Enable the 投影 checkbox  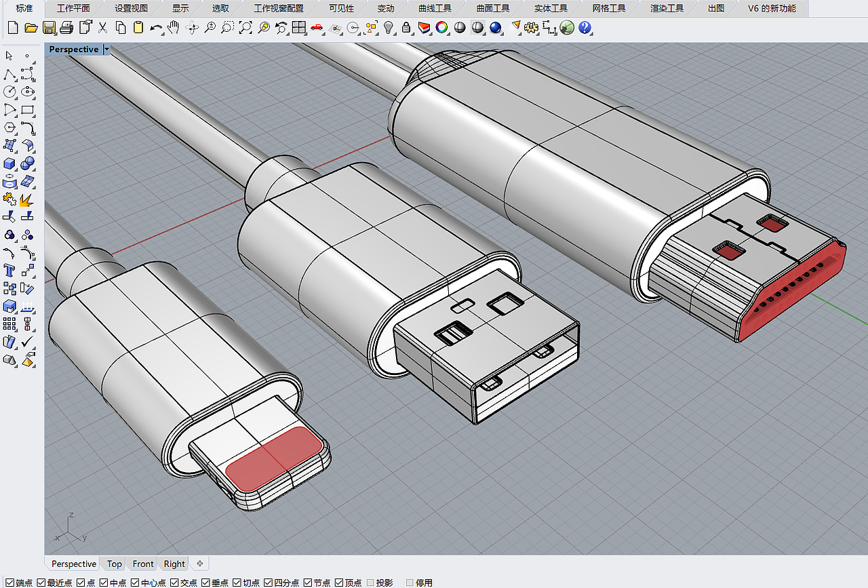point(370,583)
